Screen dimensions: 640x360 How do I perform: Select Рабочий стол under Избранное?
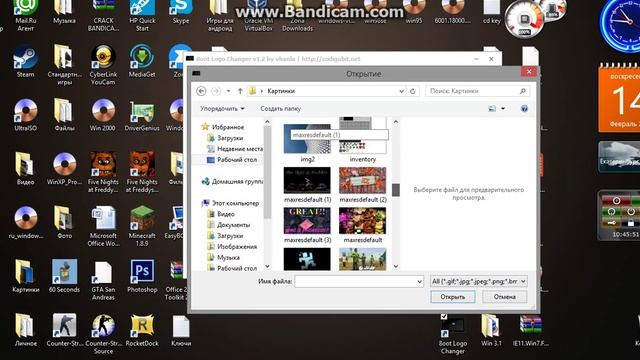(x=232, y=160)
